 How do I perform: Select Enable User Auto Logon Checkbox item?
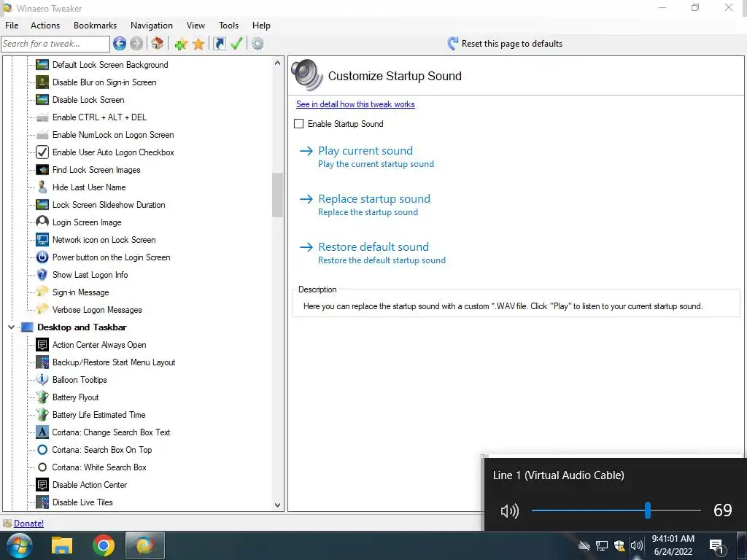click(113, 152)
